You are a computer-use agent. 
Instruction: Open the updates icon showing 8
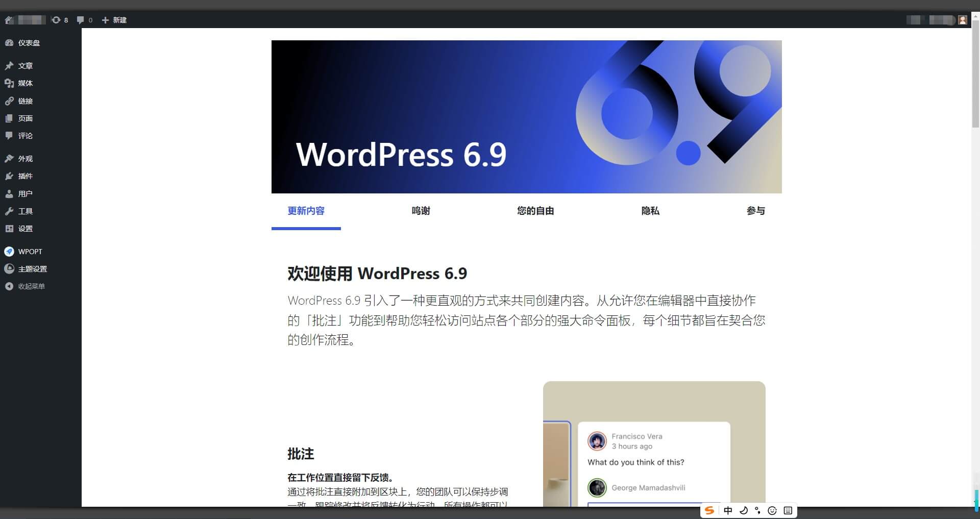59,20
